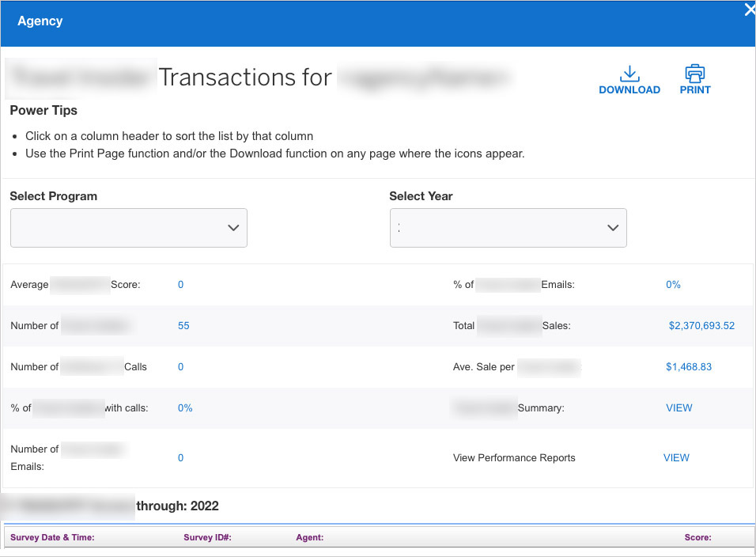756x557 pixels.
Task: Click the percent with calls value
Action: [185, 408]
